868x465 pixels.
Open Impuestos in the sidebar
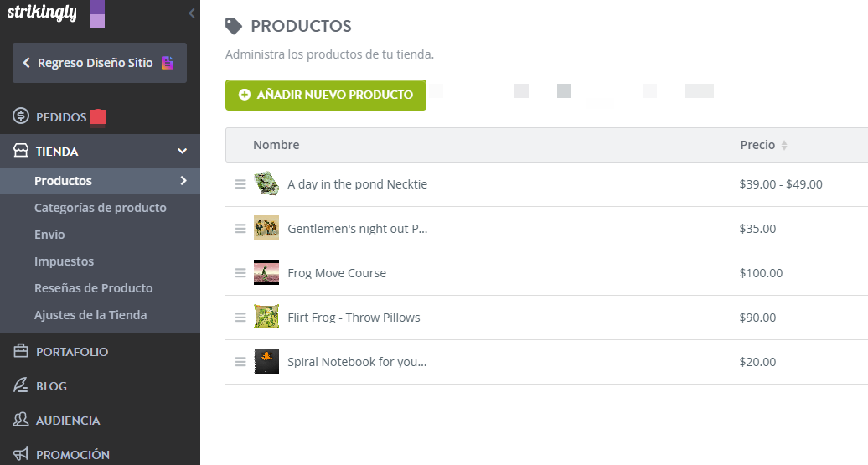65,261
